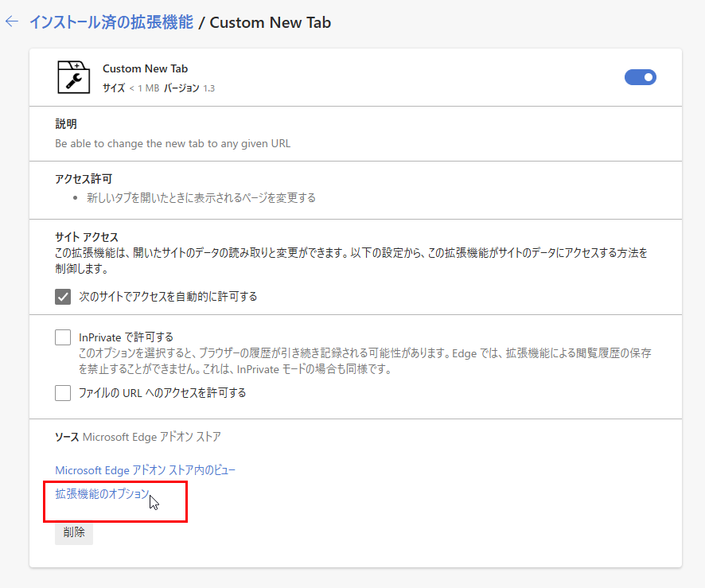
Task: Click the サイト アクセス heading
Action: click(86, 237)
